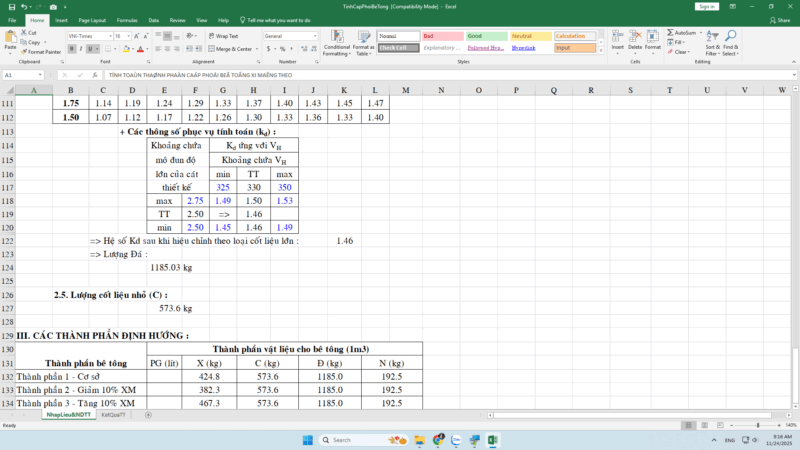Click the Sign in button
The height and width of the screenshot is (450, 800).
point(706,6)
